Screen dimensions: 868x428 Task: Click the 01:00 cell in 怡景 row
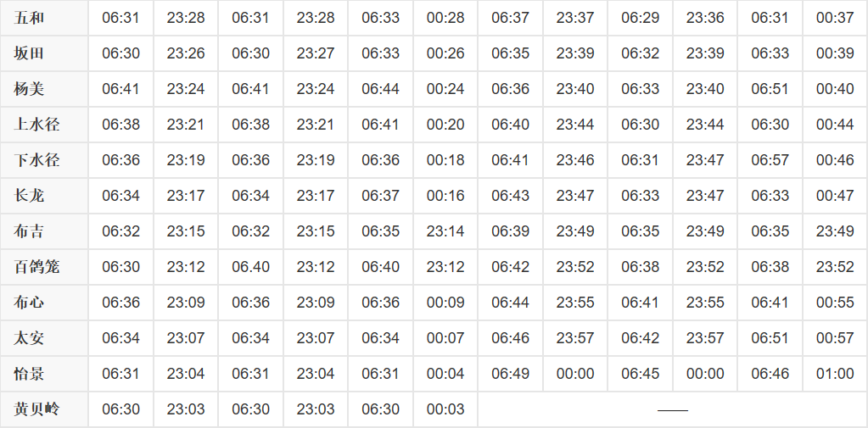click(835, 374)
